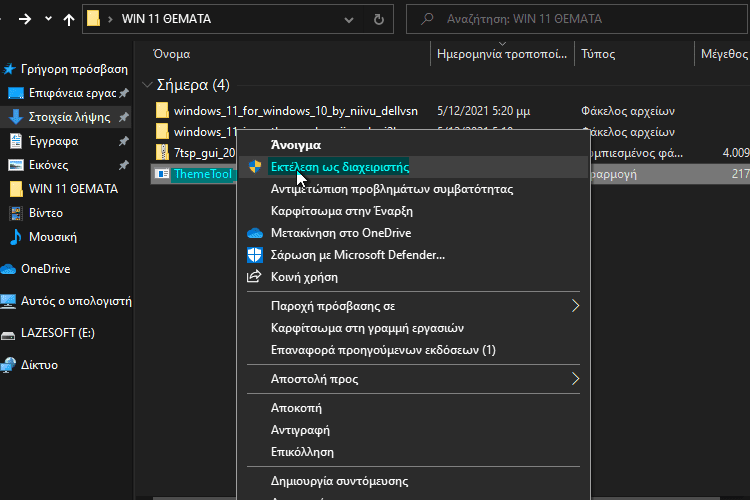The width and height of the screenshot is (750, 500).
Task: Click the OneDrive cloud icon in menu
Action: pyautogui.click(x=255, y=233)
